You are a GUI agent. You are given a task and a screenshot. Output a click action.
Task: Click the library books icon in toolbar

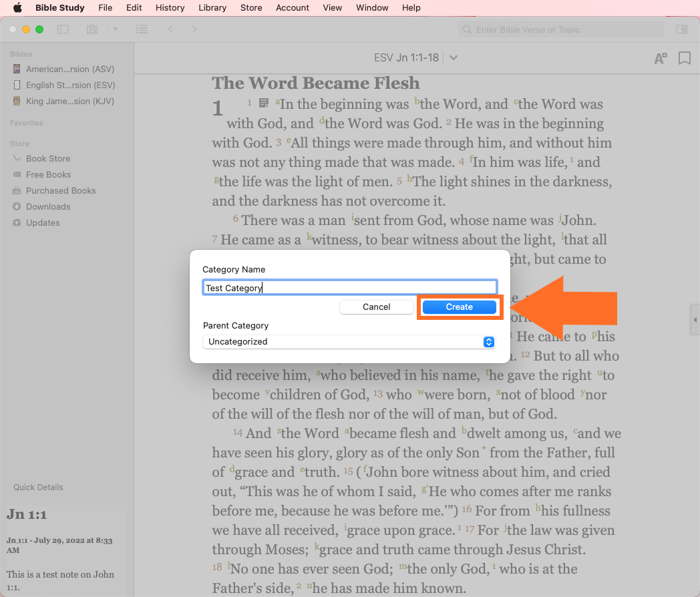coord(92,29)
